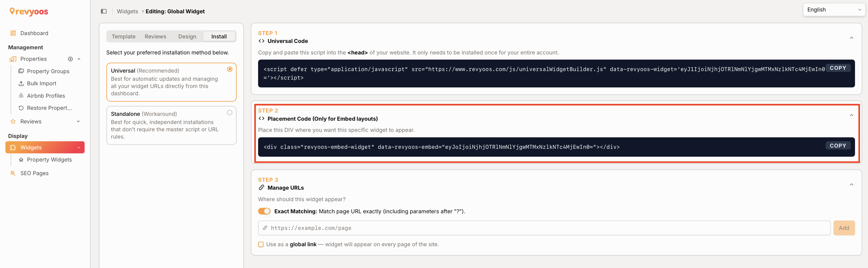Copy the universal script code

point(838,68)
